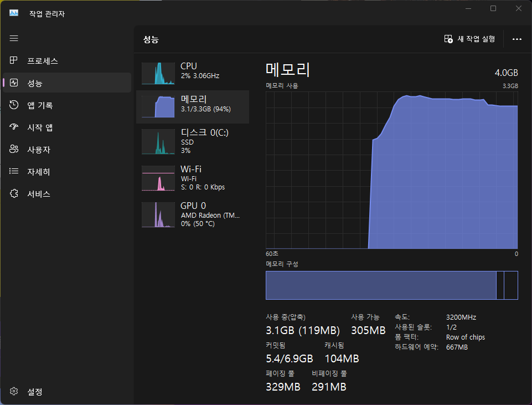This screenshot has width=532, height=405.
Task: Click the 291MB non-paged pool value
Action: pos(329,387)
